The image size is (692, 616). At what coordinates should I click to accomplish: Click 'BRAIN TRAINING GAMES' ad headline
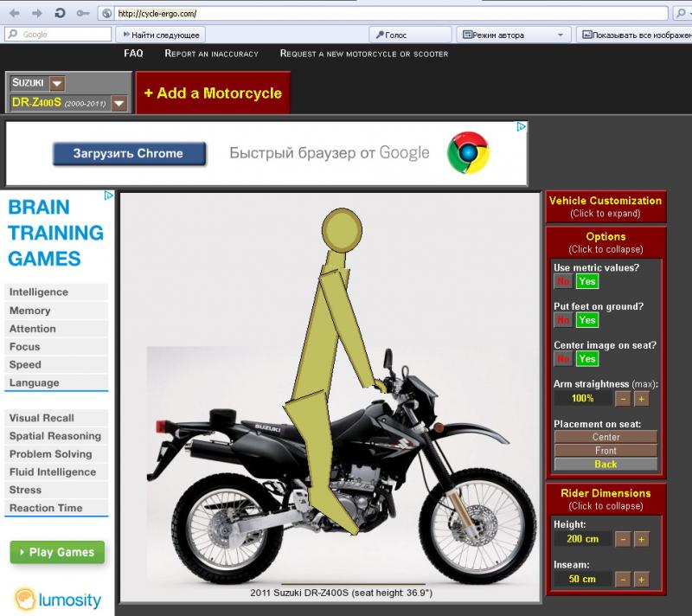55,233
